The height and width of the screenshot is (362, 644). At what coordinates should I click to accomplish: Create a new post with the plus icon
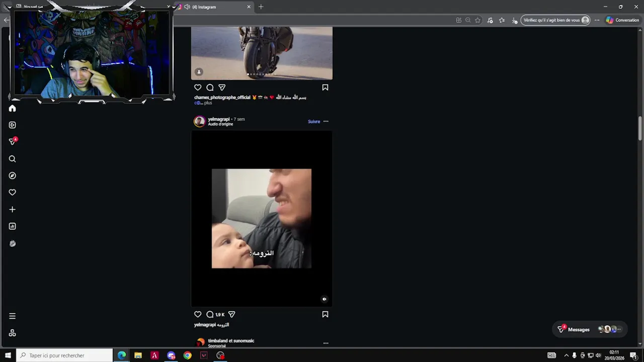[x=13, y=209]
